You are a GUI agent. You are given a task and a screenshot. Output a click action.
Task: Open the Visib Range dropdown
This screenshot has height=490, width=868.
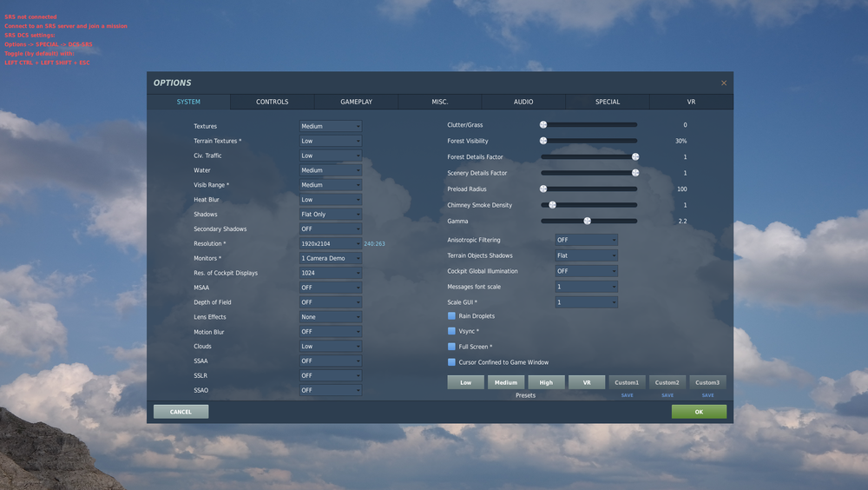(x=331, y=185)
